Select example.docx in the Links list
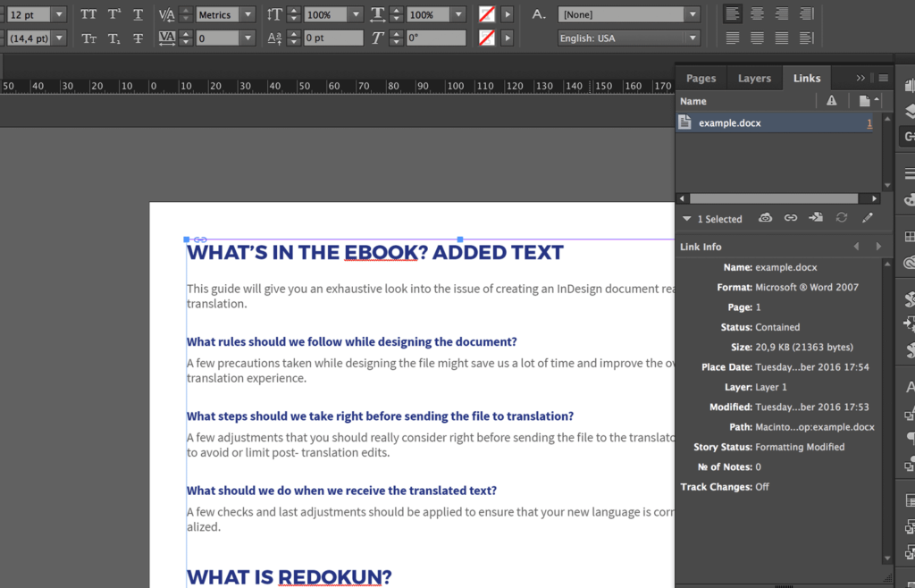Screen dimensions: 915x588 click(x=735, y=121)
